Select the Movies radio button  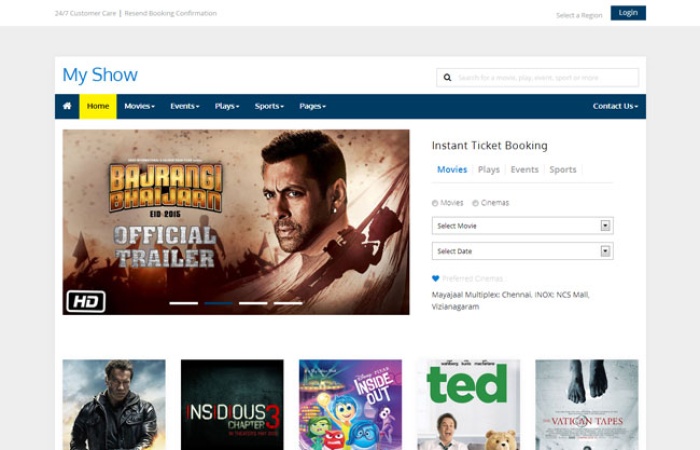tap(435, 203)
